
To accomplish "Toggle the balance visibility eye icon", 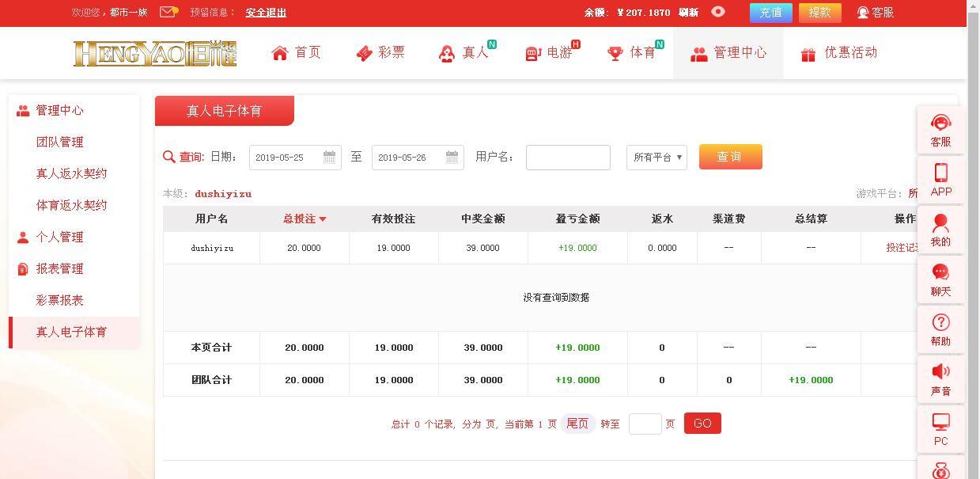I will (718, 12).
